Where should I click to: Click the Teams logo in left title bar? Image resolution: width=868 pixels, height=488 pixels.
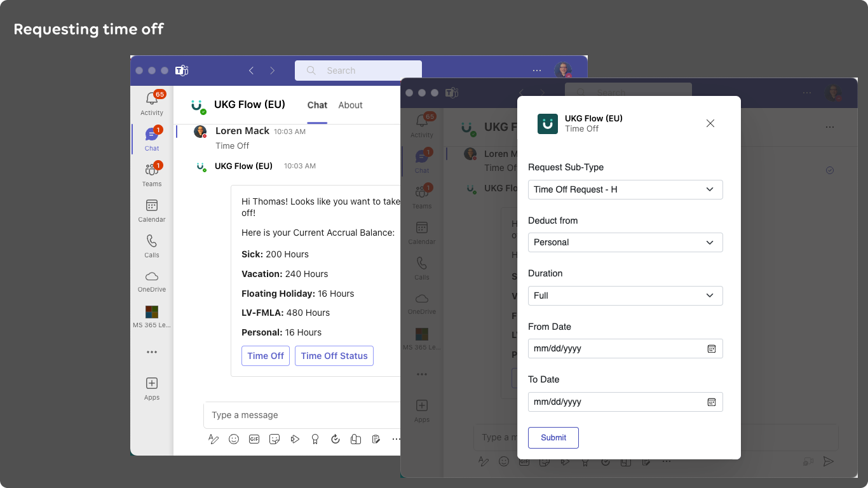click(182, 71)
